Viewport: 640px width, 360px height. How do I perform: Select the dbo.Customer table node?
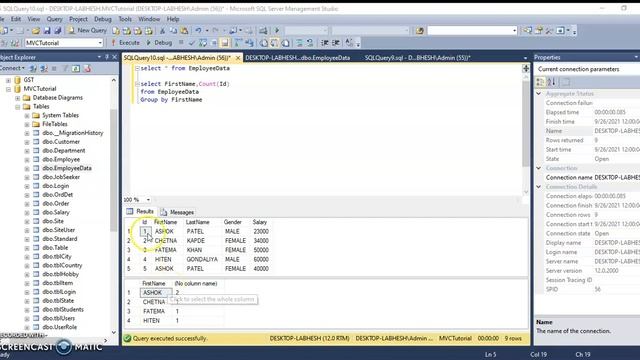tap(61, 142)
